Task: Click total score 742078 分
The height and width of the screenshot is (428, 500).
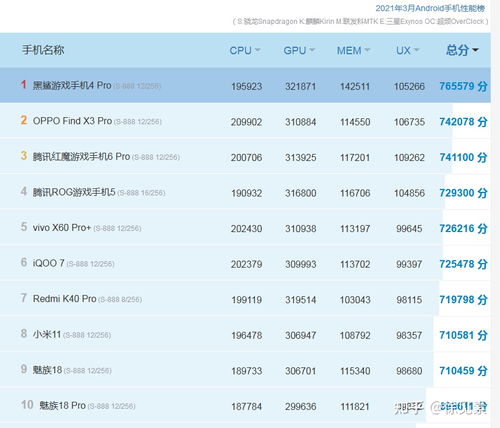Action: click(x=463, y=122)
